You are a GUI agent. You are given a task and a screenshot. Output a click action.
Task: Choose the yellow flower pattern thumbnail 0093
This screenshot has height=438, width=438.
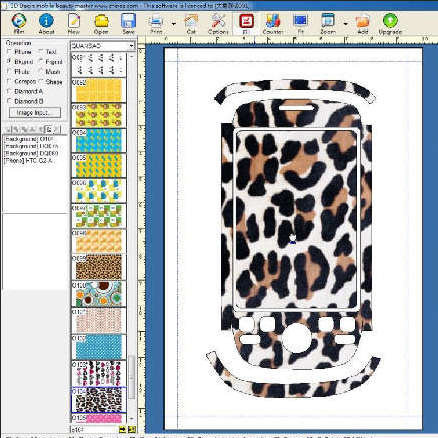point(99,115)
